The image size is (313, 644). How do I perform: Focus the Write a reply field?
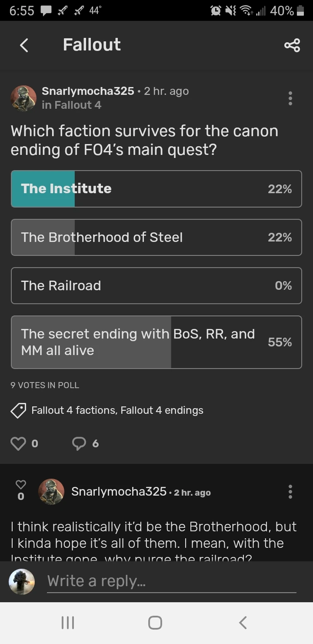(172, 581)
